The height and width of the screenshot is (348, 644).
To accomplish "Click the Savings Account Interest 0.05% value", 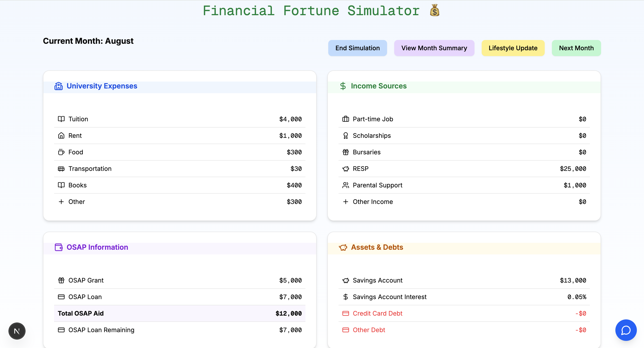I will click(576, 297).
